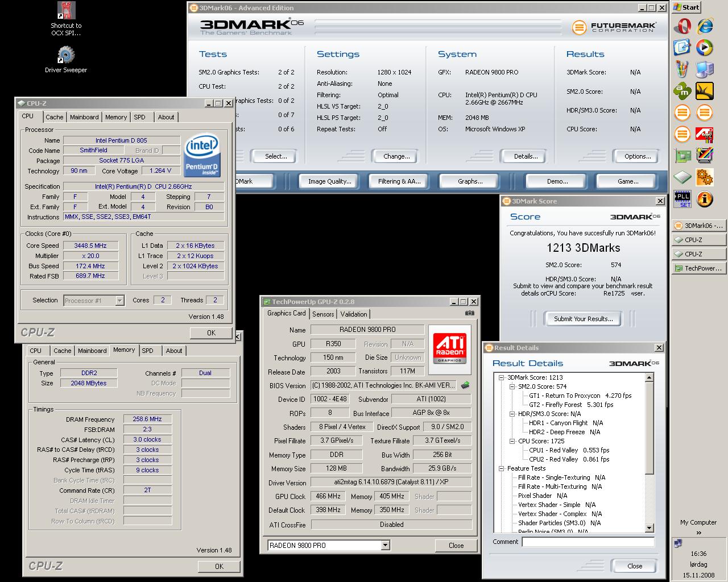Image resolution: width=728 pixels, height=582 pixels.
Task: Open the SPD tab in upper CPU-Z window
Action: [139, 117]
